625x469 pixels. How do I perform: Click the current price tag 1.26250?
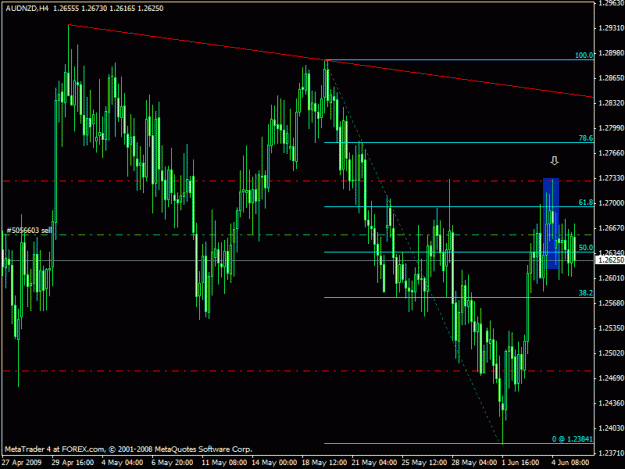click(x=609, y=260)
